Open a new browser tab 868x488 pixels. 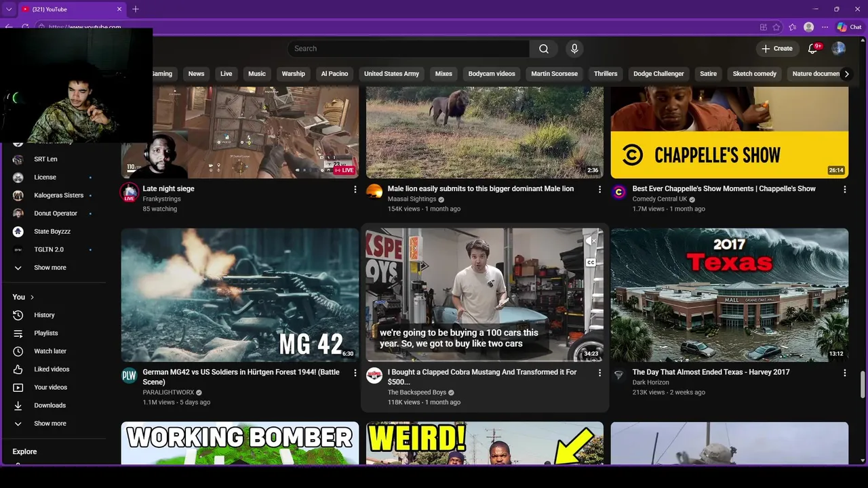click(x=136, y=9)
